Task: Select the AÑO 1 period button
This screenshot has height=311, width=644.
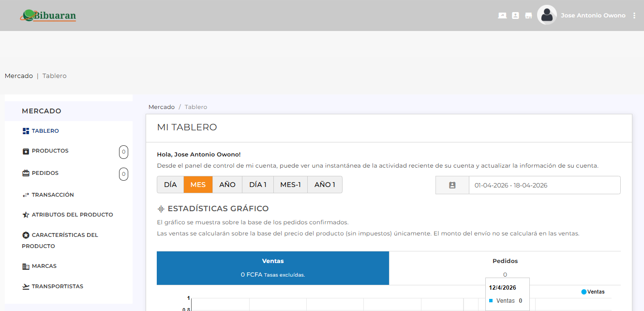Action: [325, 185]
